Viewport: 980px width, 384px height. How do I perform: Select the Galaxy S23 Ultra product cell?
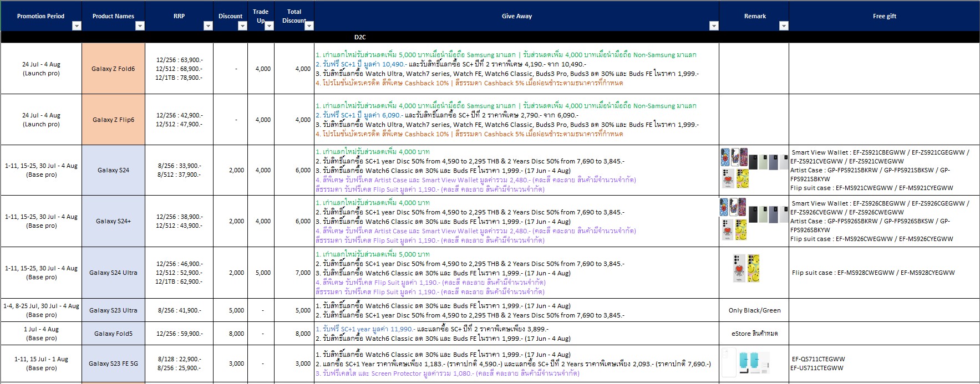(x=113, y=310)
